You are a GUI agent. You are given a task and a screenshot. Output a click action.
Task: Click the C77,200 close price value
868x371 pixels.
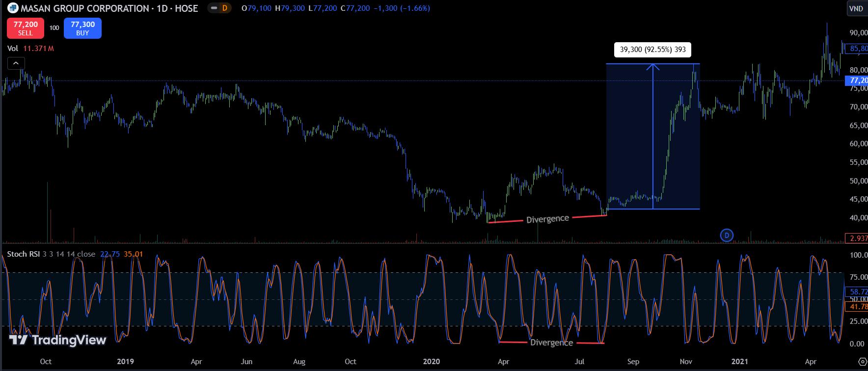(x=355, y=8)
